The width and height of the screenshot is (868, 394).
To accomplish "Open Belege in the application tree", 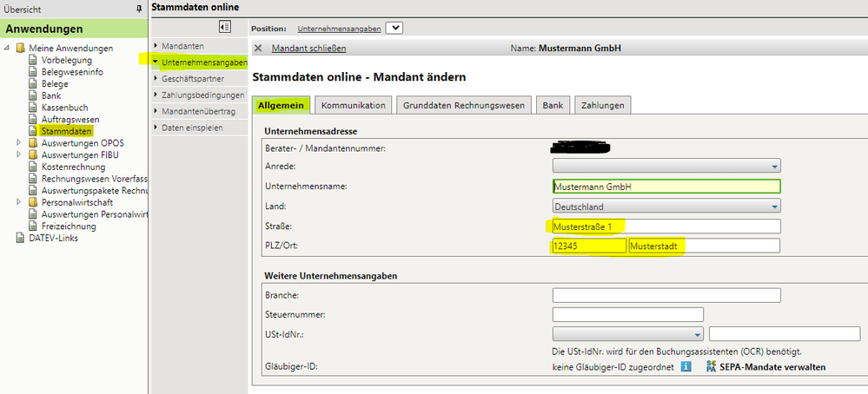I will pyautogui.click(x=55, y=84).
